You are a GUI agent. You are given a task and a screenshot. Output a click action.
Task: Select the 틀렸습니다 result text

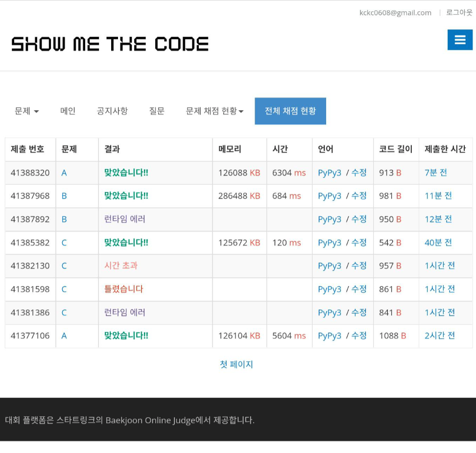point(123,289)
